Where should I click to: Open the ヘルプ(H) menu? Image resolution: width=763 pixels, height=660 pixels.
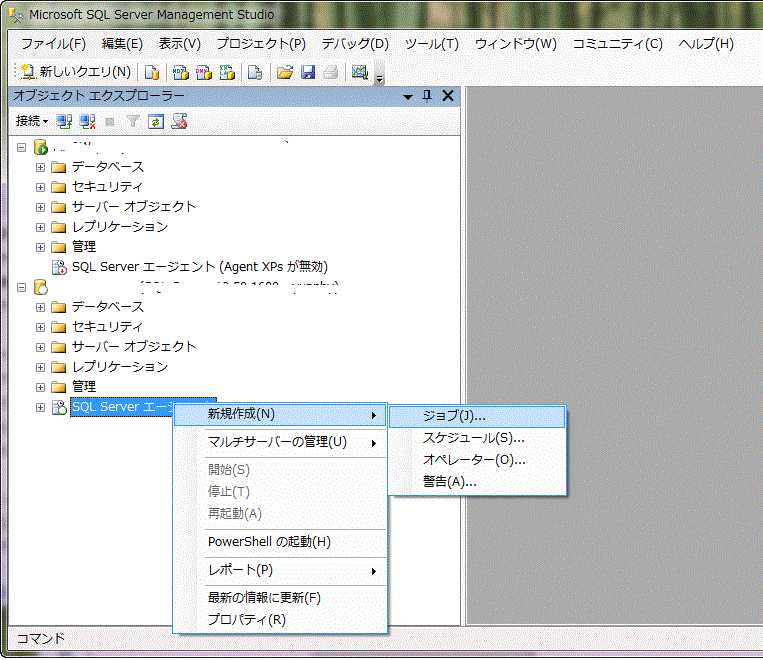pos(706,44)
